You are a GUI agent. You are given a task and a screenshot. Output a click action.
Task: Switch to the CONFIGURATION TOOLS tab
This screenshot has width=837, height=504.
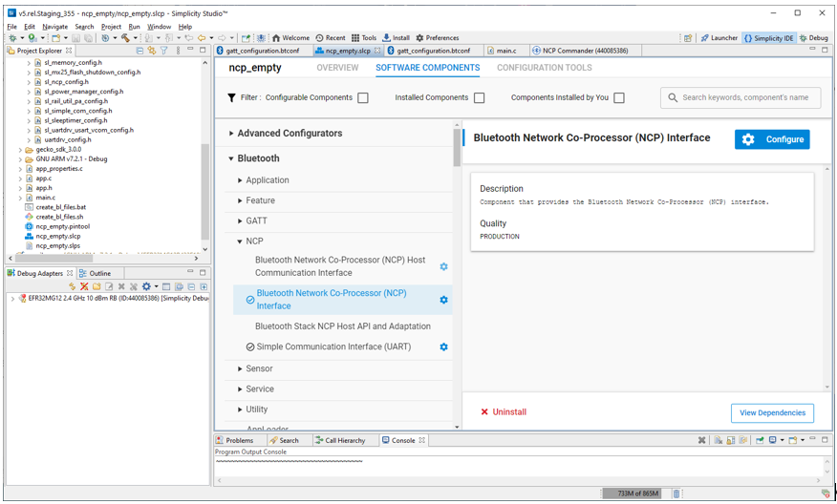point(544,69)
